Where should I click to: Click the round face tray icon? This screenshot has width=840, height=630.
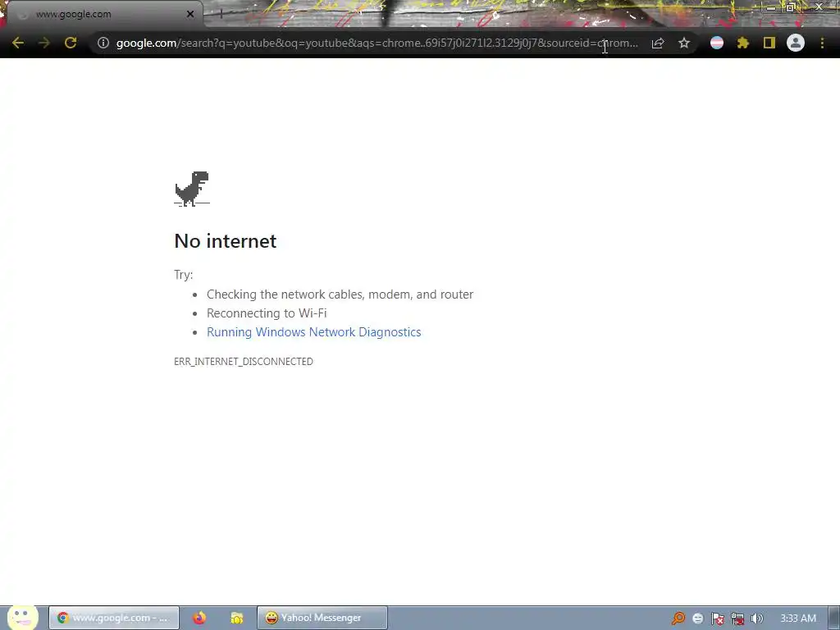pyautogui.click(x=697, y=619)
